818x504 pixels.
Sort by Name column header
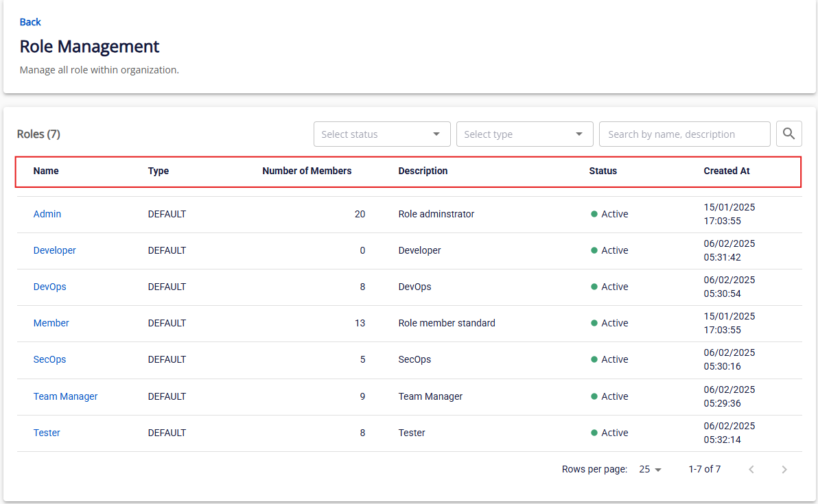coord(46,171)
